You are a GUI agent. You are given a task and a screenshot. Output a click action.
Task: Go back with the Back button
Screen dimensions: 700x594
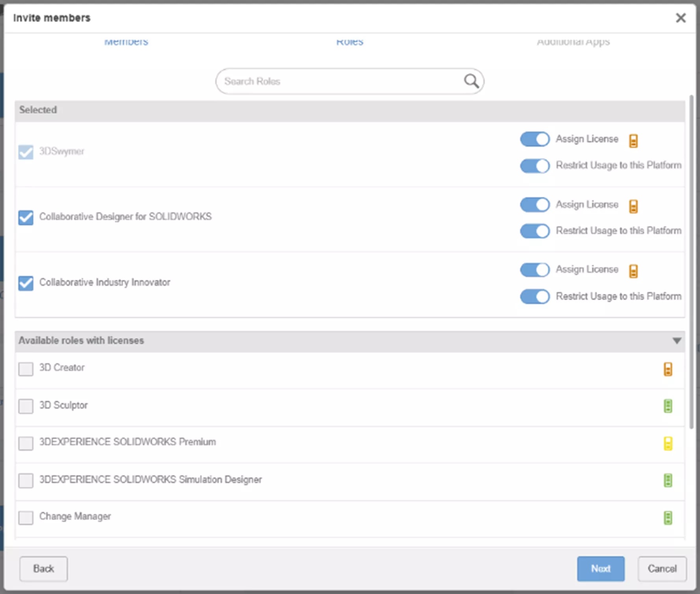(43, 568)
